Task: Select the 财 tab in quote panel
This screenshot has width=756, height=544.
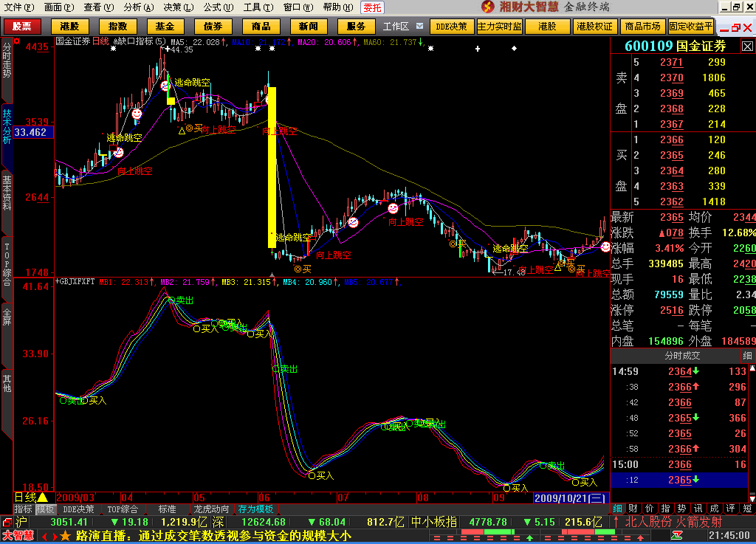Action: (x=633, y=509)
